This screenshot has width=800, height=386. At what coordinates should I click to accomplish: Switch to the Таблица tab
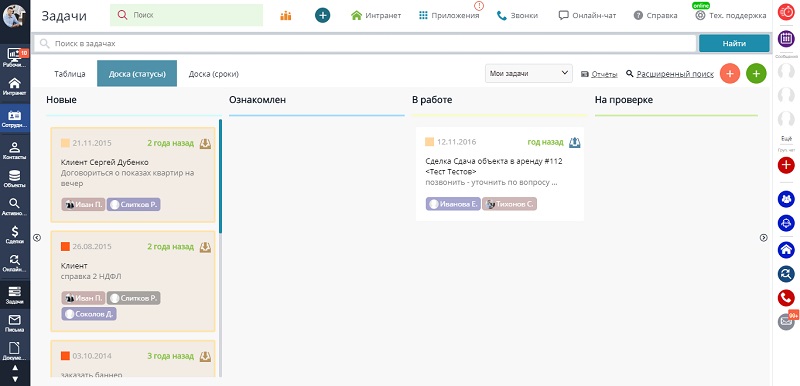70,74
